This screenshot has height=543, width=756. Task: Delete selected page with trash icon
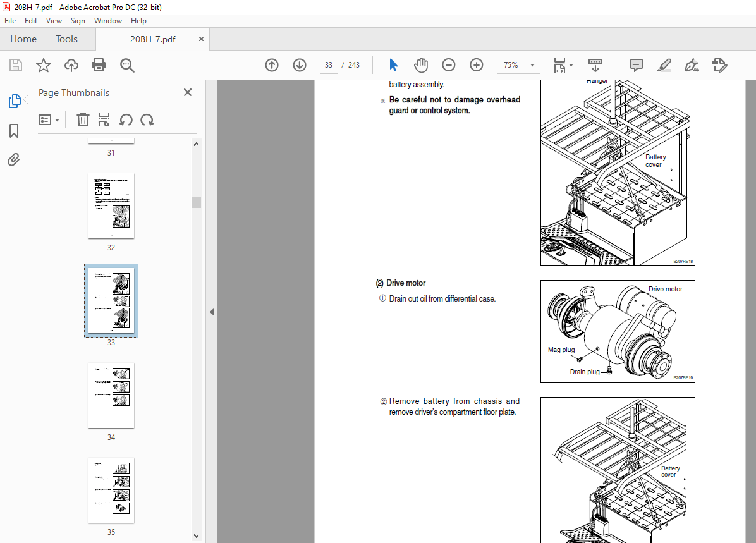point(83,119)
